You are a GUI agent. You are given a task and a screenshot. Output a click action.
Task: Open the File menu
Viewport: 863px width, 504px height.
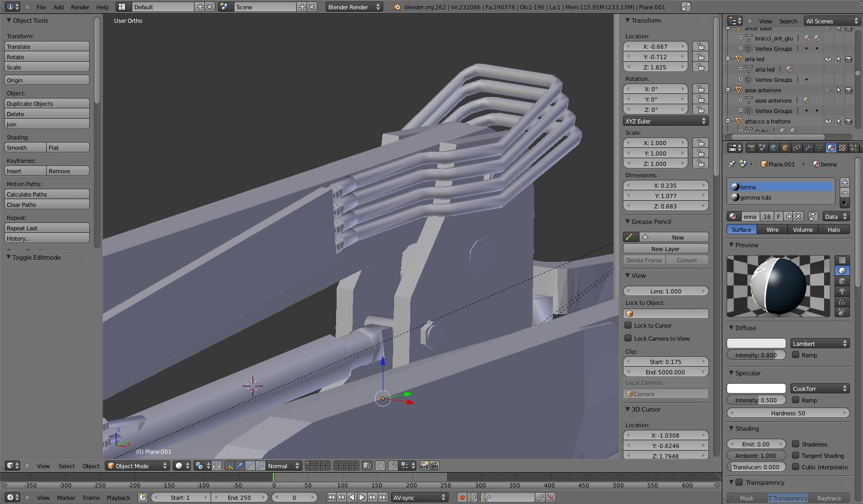pos(41,7)
